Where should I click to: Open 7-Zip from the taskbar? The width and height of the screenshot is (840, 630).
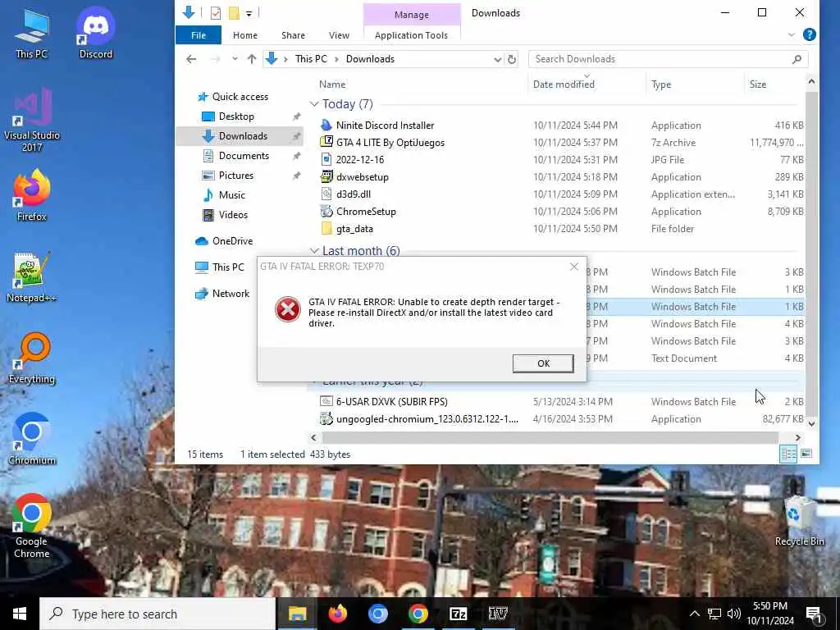[458, 614]
